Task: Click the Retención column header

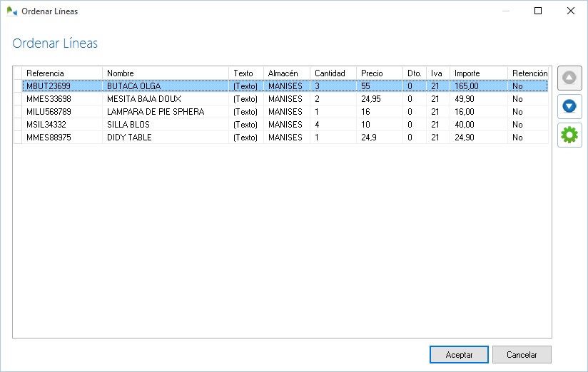Action: pyautogui.click(x=529, y=73)
